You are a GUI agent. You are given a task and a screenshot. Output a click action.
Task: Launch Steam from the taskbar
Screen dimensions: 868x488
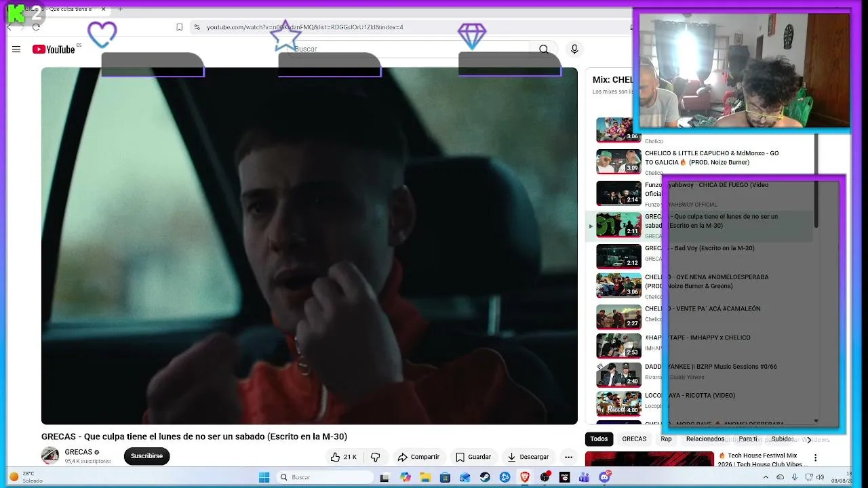(485, 477)
